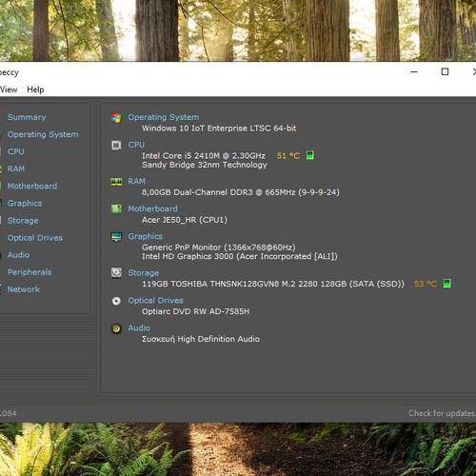The width and height of the screenshot is (476, 476).
Task: Click the green storage temperature indicator
Action: [x=446, y=283]
